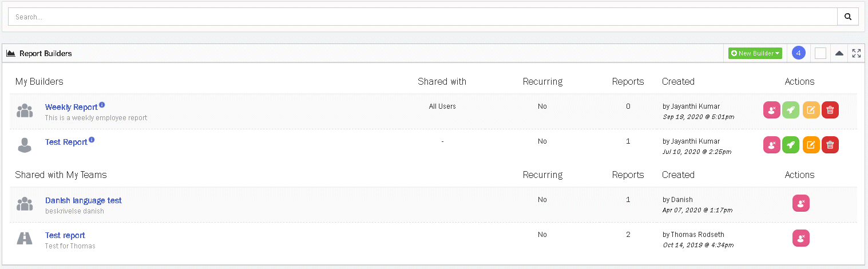The image size is (868, 269).
Task: Expand Report Builders panel to fullscreen
Action: click(x=856, y=53)
